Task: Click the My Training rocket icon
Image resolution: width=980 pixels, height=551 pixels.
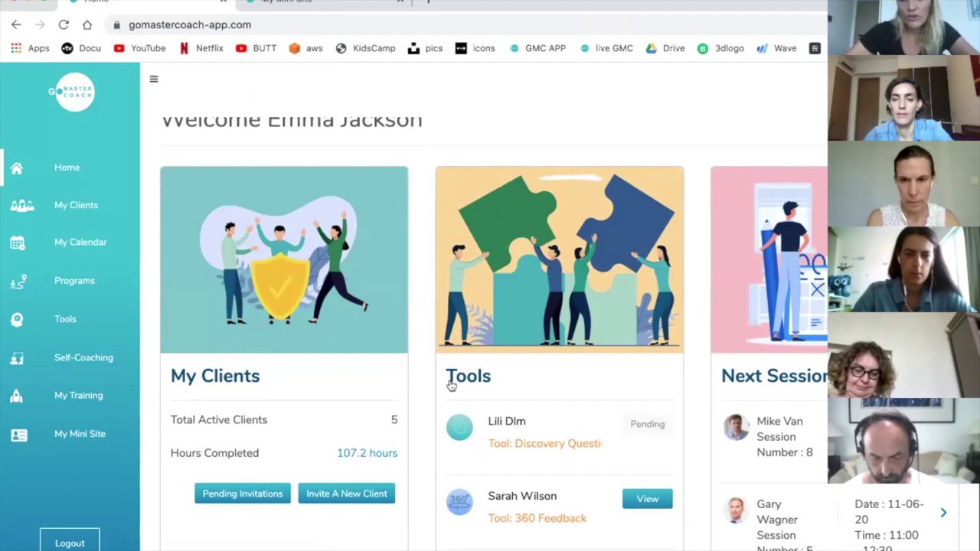Action: click(17, 396)
